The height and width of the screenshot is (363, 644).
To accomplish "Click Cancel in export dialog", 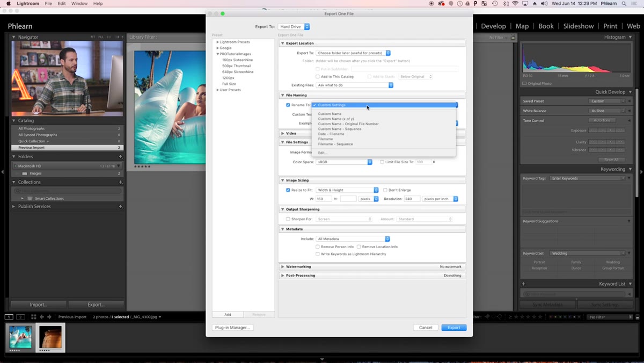I will [x=426, y=328].
